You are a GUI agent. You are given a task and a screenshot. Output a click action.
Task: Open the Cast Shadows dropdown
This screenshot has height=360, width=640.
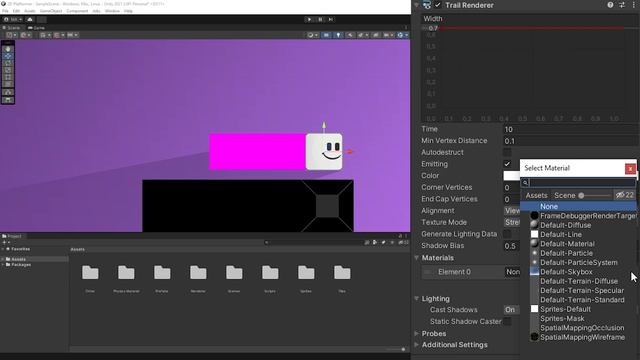point(512,310)
